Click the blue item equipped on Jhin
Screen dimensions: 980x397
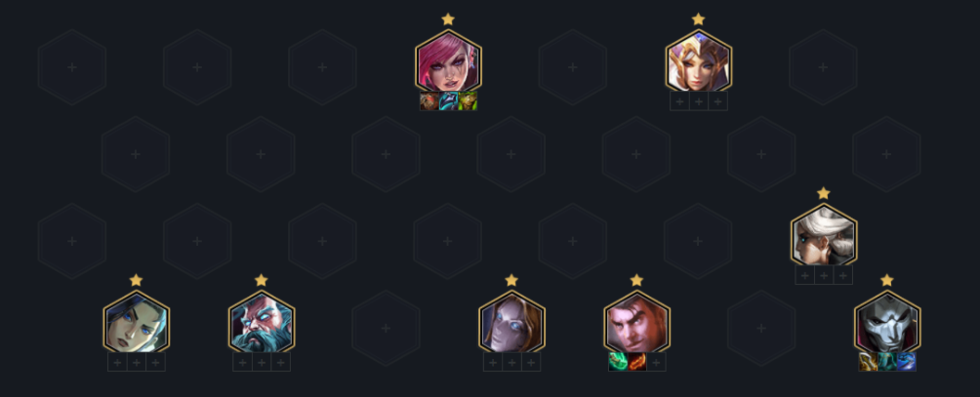click(906, 362)
